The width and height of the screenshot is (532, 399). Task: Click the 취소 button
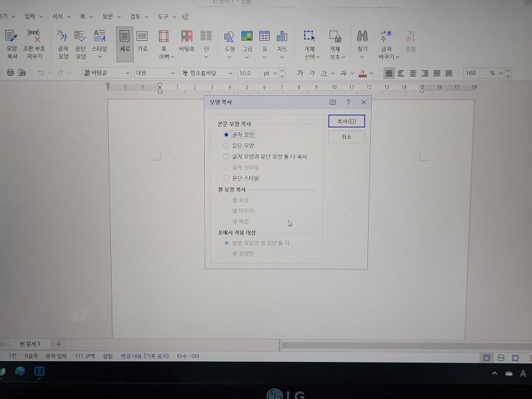347,137
